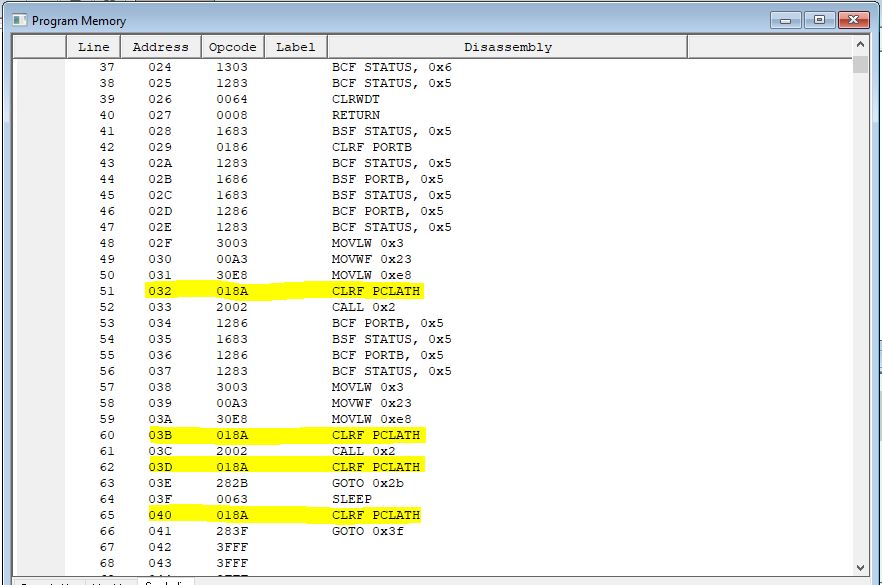Screen dimensions: 882x585
Task: Click the Disassembly column header
Action: 507,47
